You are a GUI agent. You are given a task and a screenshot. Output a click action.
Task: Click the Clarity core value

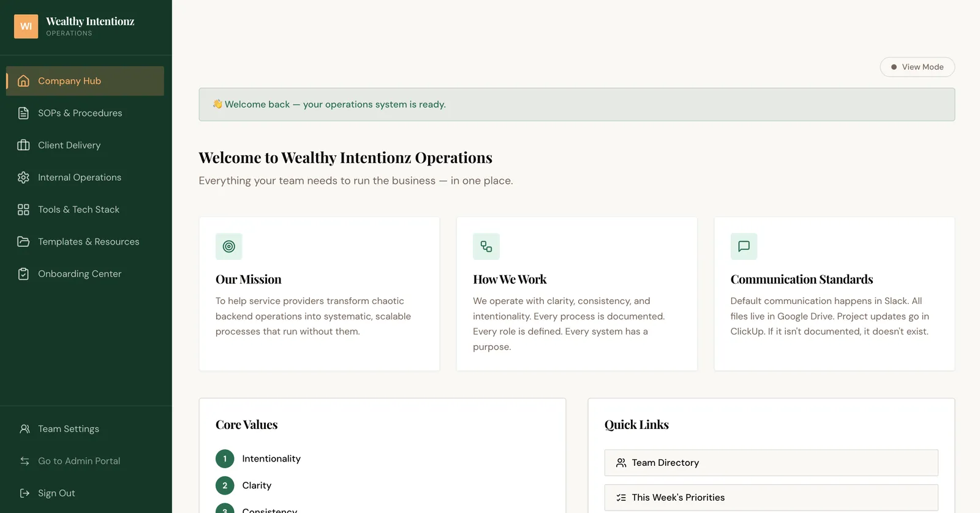[x=257, y=485]
